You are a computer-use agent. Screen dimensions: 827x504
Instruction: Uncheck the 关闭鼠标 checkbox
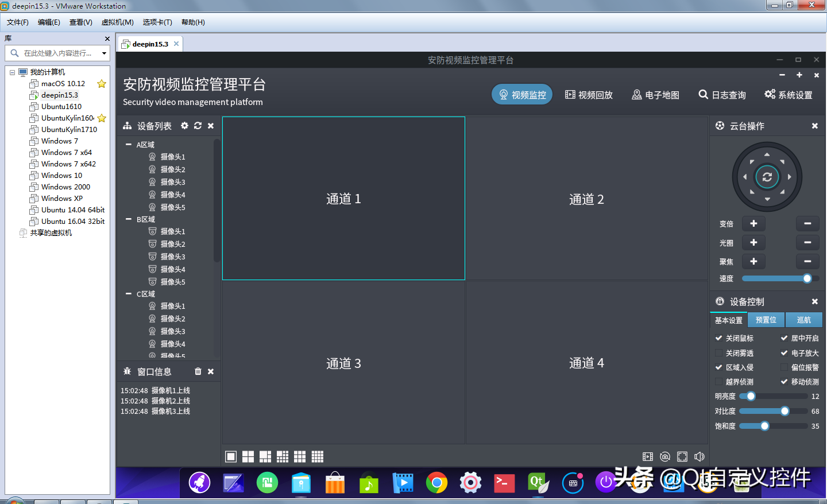718,338
